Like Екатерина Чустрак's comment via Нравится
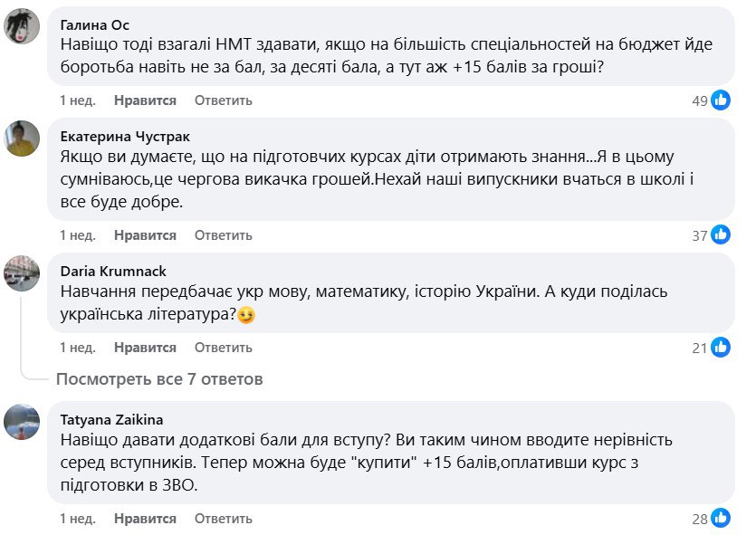The image size is (756, 535). 145,235
